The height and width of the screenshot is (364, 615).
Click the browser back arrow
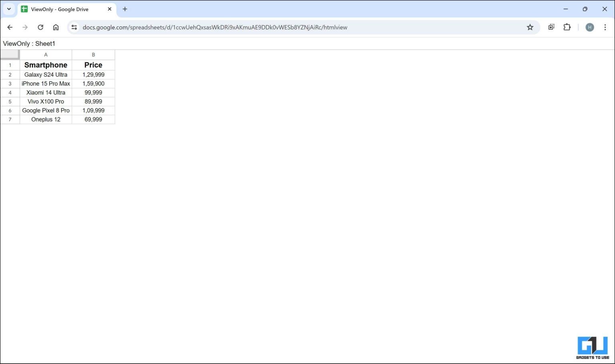pyautogui.click(x=10, y=27)
